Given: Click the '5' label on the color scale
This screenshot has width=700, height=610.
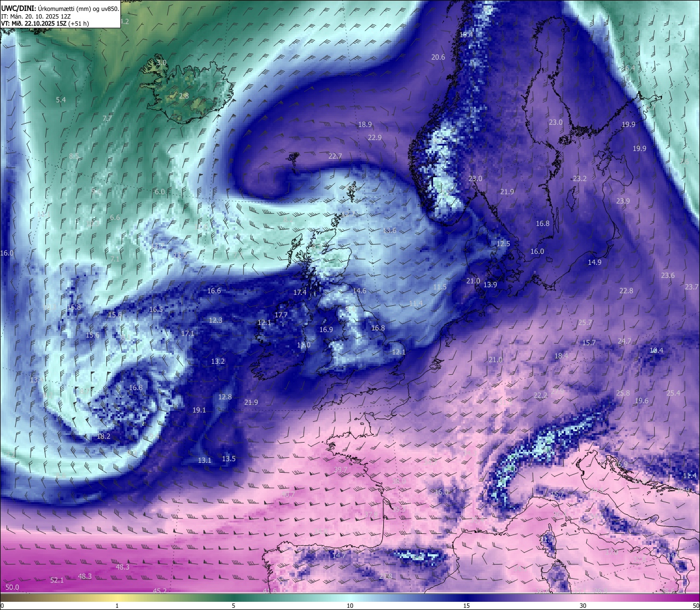Looking at the screenshot, I should point(234,606).
